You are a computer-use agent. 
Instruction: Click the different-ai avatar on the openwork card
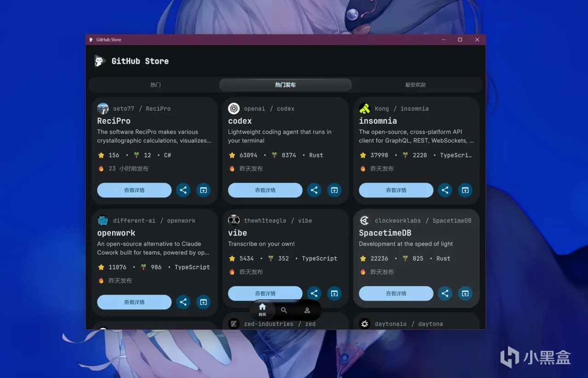coord(103,221)
